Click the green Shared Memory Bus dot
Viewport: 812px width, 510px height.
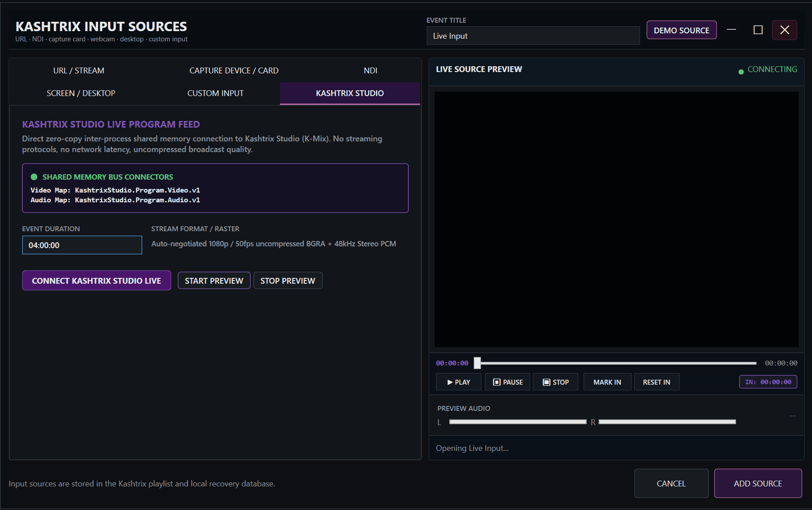pos(34,177)
